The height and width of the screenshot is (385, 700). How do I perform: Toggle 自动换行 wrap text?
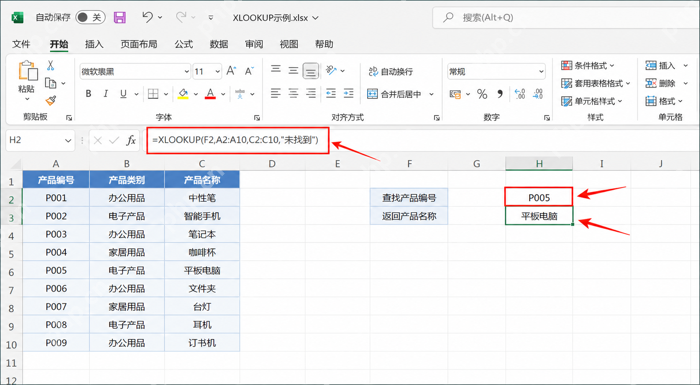tap(391, 71)
